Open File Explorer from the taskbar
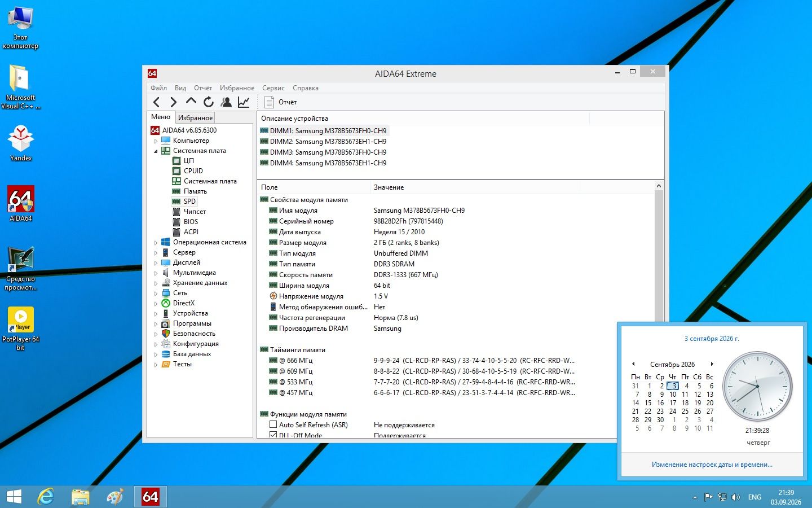Viewport: 812px width, 508px height. click(81, 497)
